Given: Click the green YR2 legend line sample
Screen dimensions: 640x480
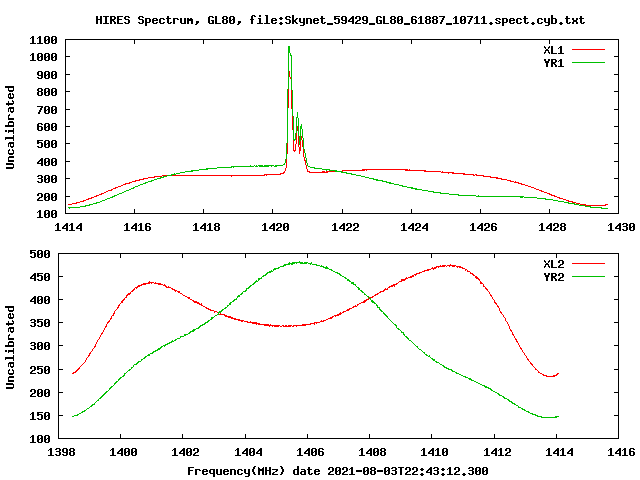Looking at the screenshot, I should (x=588, y=277).
